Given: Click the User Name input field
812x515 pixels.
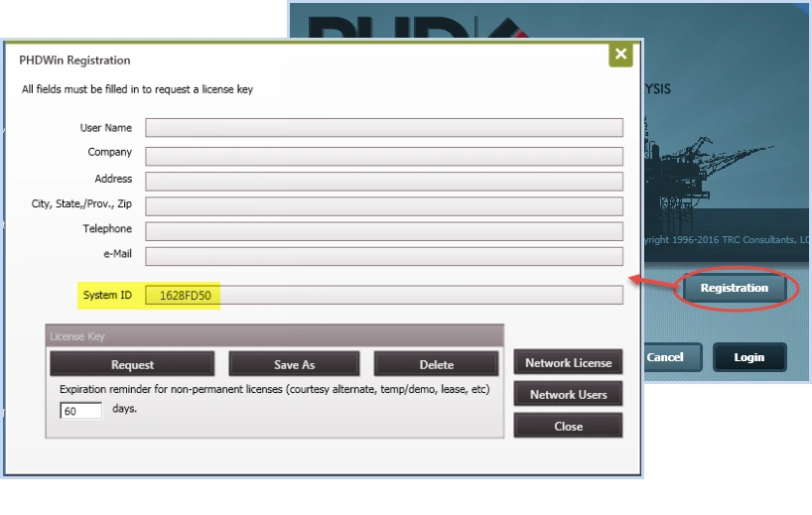Looking at the screenshot, I should [x=383, y=128].
